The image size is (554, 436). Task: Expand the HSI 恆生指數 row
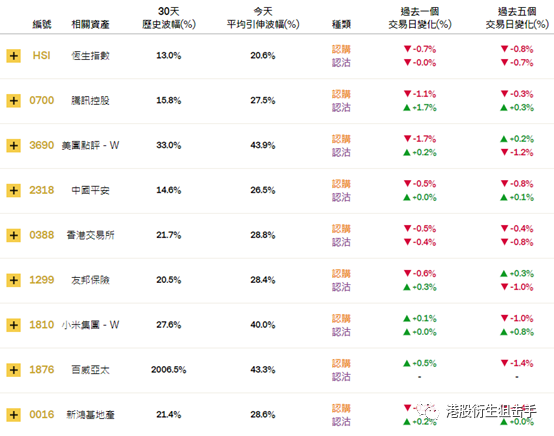click(13, 55)
